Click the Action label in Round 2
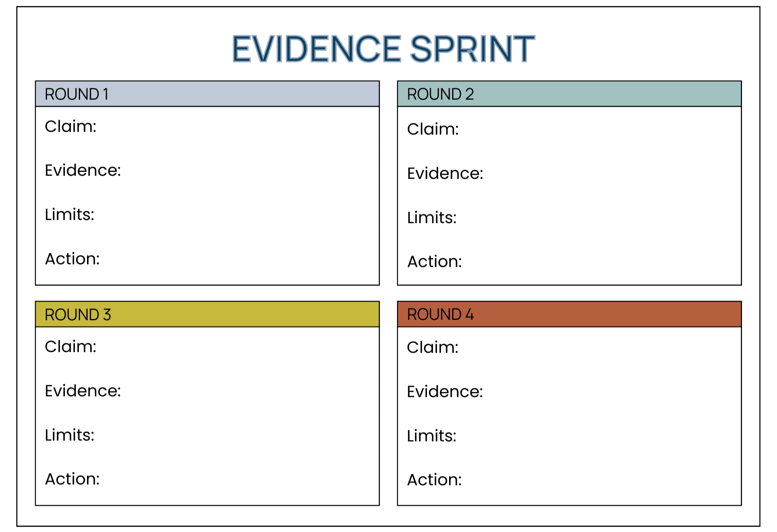This screenshot has width=777, height=532. (x=434, y=262)
